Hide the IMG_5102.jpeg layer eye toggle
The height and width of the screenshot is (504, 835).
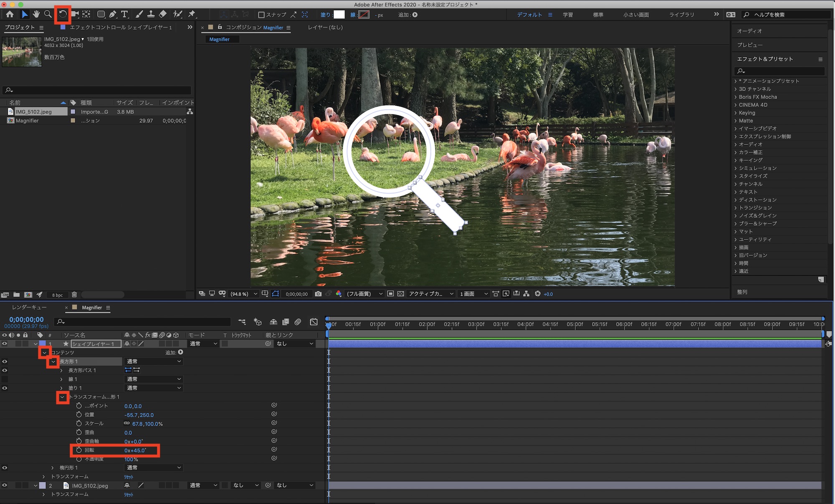coord(5,485)
